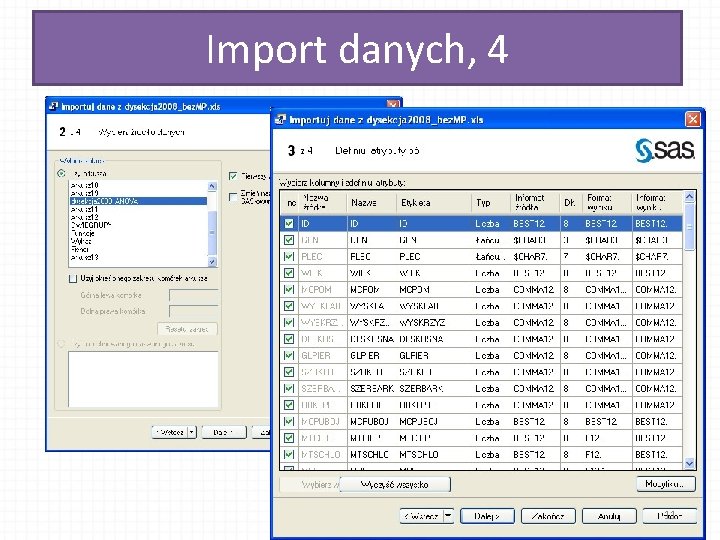Image resolution: width=720 pixels, height=540 pixels.
Task: Click the 'Modyfikuj...' button
Action: click(666, 484)
